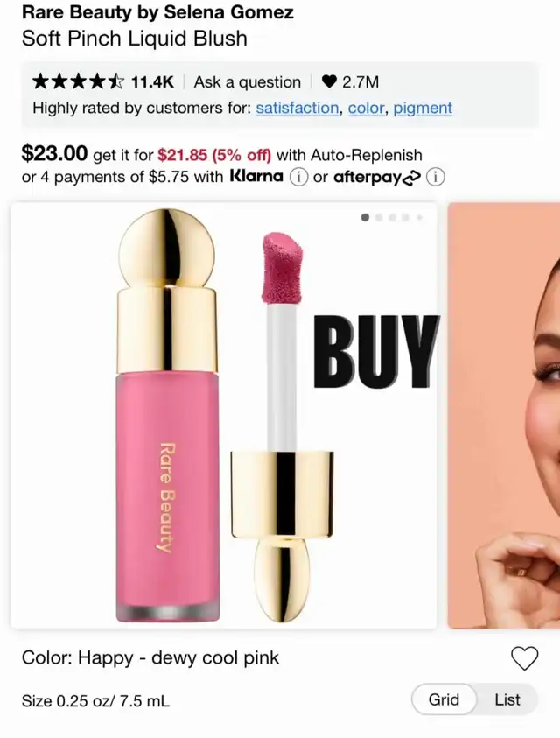Open the model photo next to the product image
This screenshot has height=738, width=560.
point(504,415)
